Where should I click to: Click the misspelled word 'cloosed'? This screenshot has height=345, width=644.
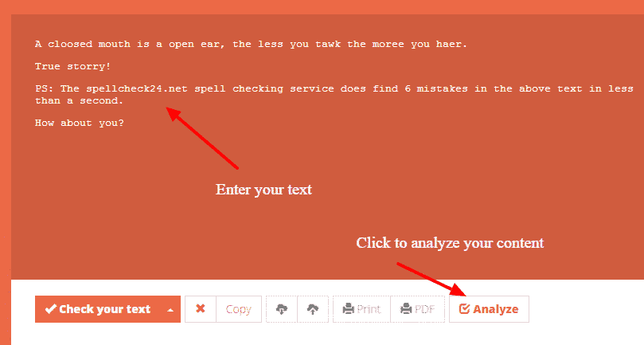[x=70, y=44]
